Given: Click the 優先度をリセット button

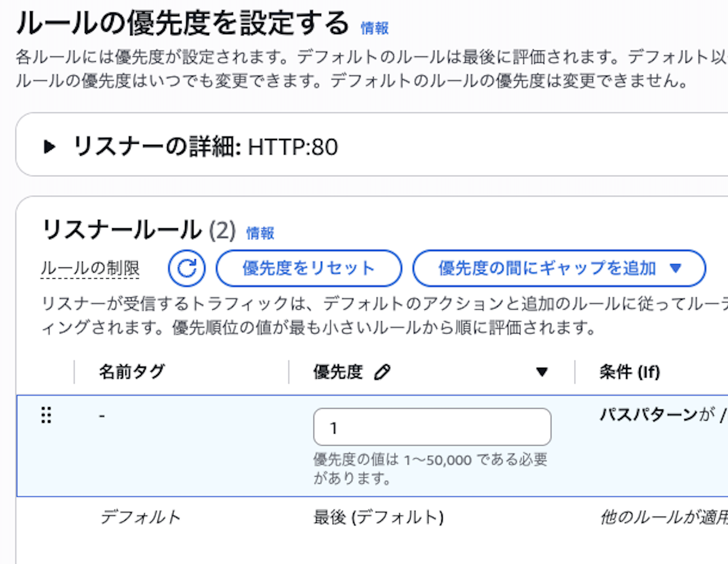Looking at the screenshot, I should tap(308, 268).
